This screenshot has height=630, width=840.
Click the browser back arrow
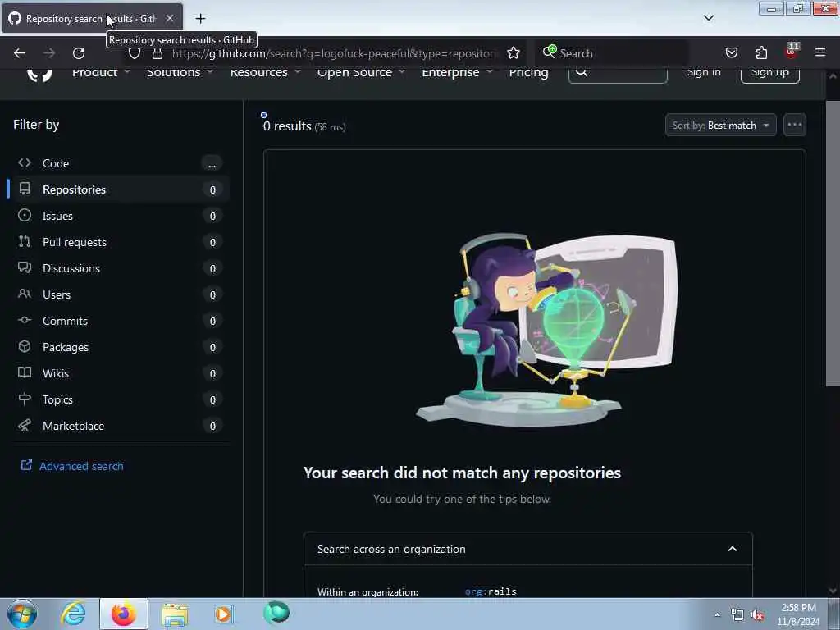[x=20, y=53]
